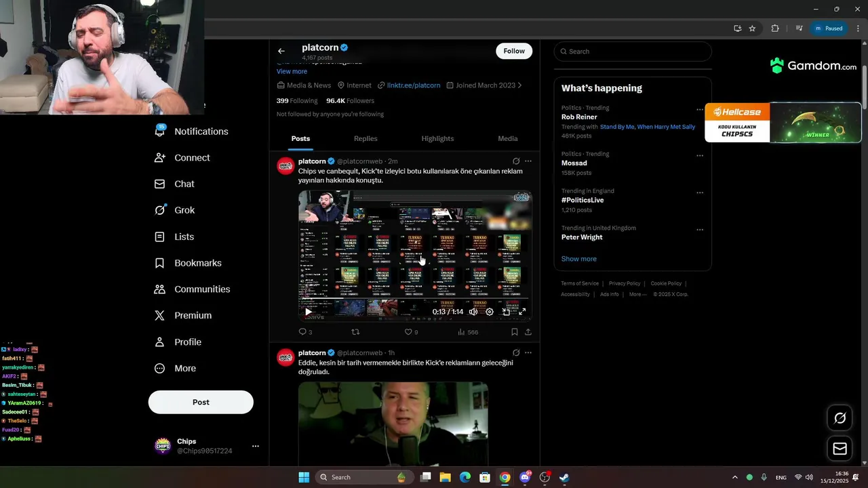Share the Chips ve canbequit post
The width and height of the screenshot is (868, 488).
(x=528, y=331)
